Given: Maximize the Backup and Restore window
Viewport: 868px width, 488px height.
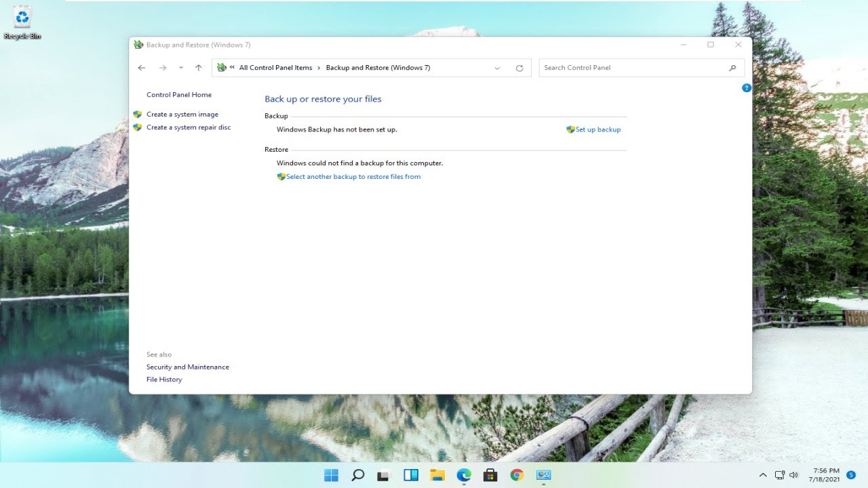Looking at the screenshot, I should (x=711, y=45).
